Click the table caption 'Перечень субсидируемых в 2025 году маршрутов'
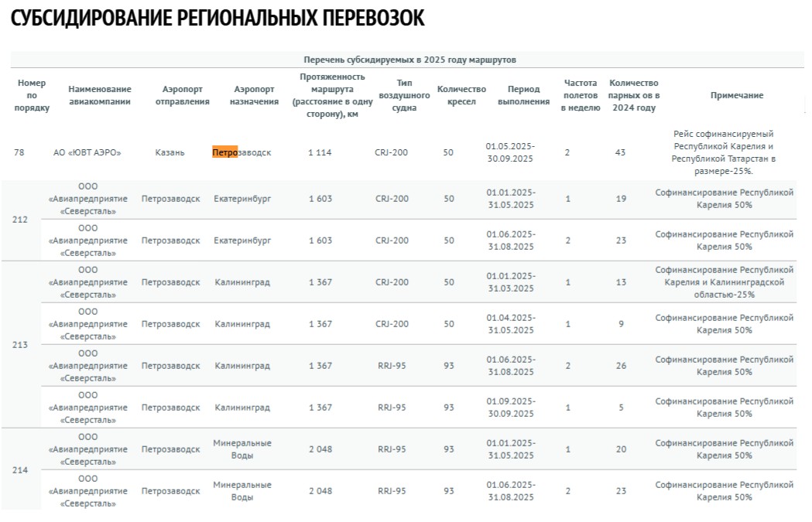812x522 pixels. 409,60
